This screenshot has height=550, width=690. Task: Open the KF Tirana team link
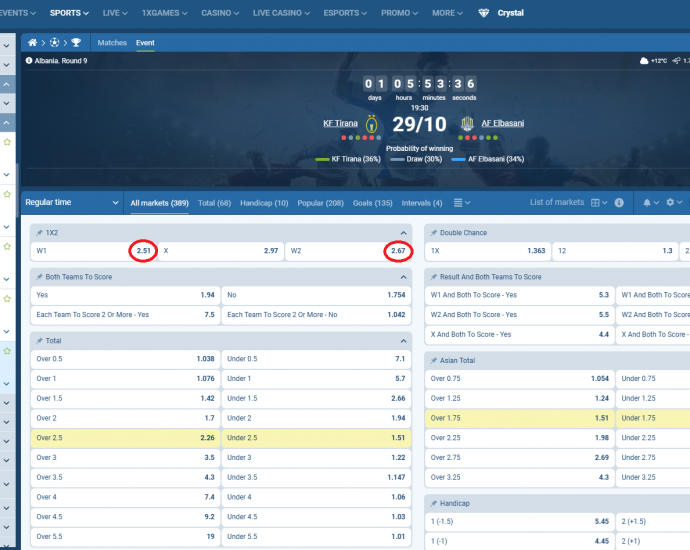340,123
